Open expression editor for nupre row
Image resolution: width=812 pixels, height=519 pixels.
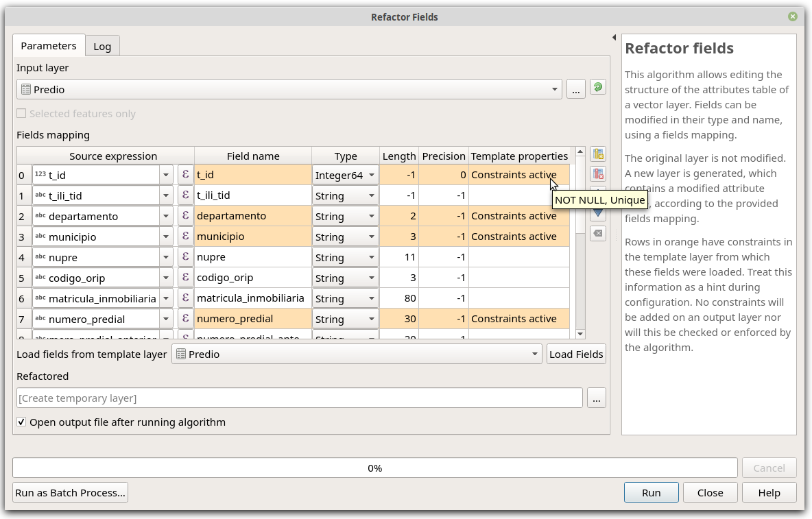tap(185, 257)
